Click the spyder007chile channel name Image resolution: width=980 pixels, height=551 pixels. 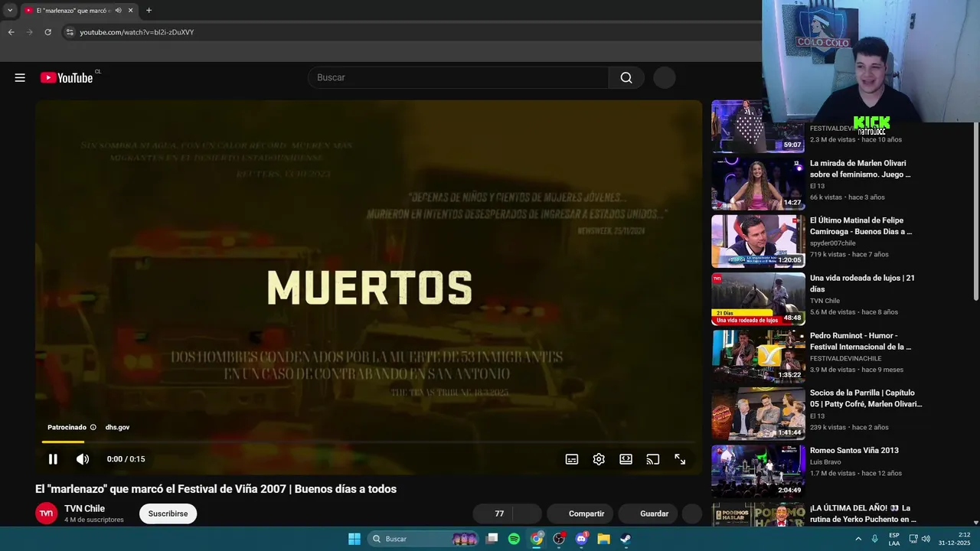click(833, 243)
